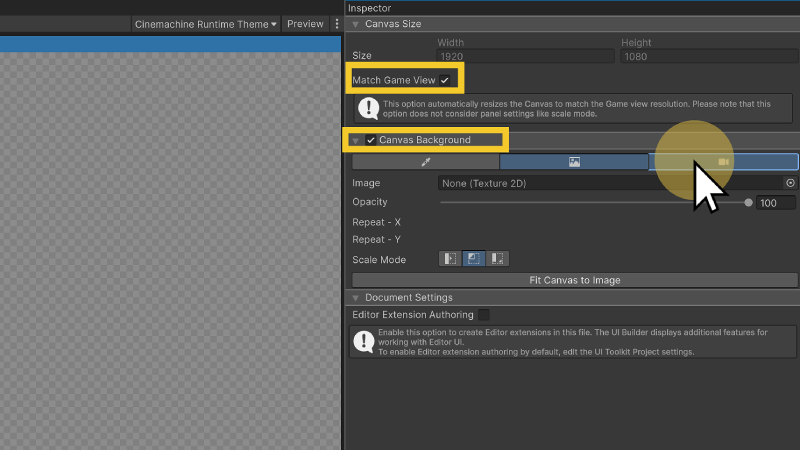This screenshot has height=450, width=800.
Task: Click the blue canvas header bar
Action: 170,44
